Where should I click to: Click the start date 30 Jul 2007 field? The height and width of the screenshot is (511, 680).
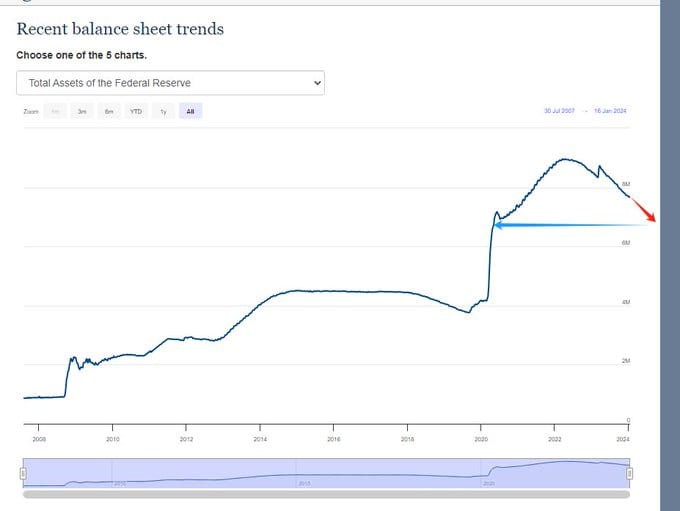coord(559,111)
